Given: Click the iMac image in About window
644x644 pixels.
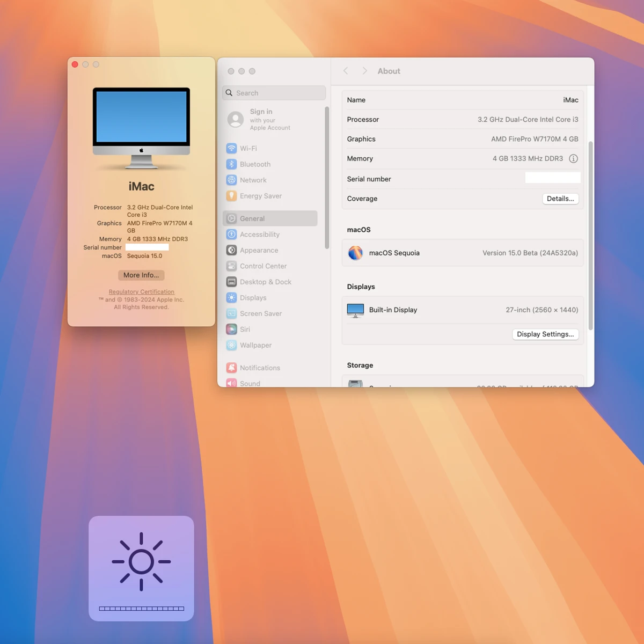Looking at the screenshot, I should 141,128.
